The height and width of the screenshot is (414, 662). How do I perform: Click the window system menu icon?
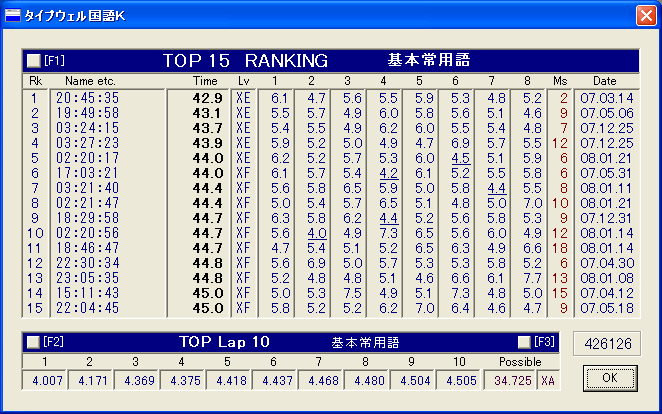coord(13,16)
